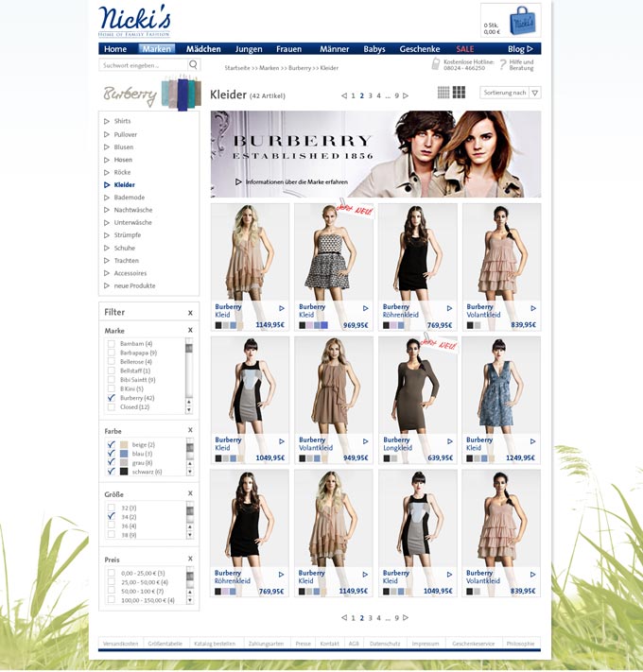Click the Hilfe und Beratung question icon
This screenshot has height=672, width=643.
coord(503,63)
